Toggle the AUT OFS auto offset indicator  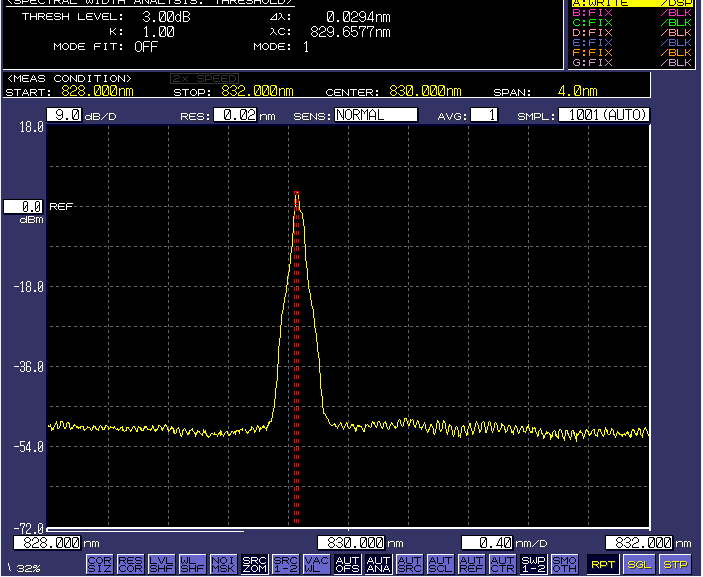347,564
